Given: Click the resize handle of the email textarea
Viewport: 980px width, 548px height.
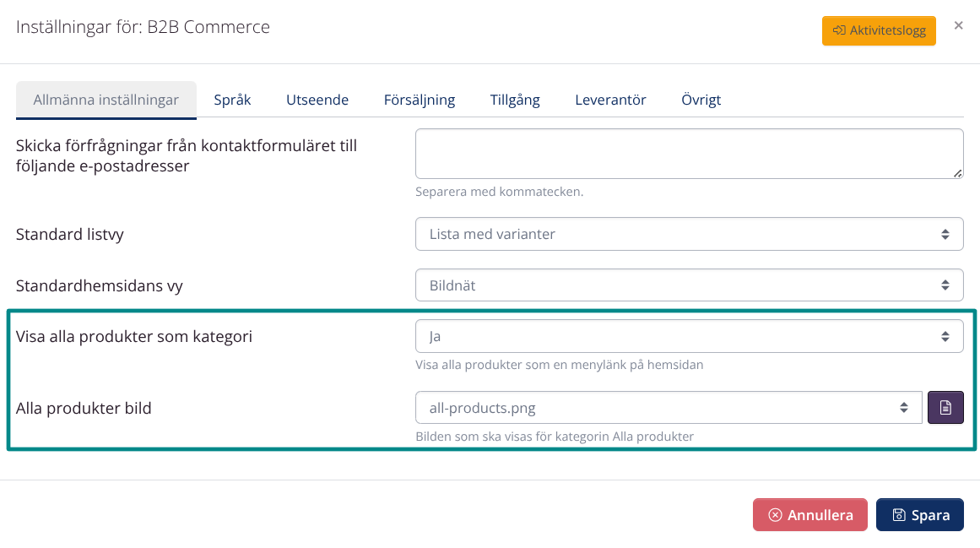Looking at the screenshot, I should pos(956,173).
